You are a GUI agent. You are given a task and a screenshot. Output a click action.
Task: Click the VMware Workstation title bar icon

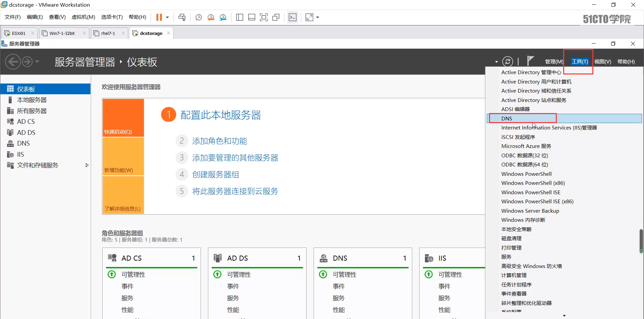pyautogui.click(x=4, y=5)
